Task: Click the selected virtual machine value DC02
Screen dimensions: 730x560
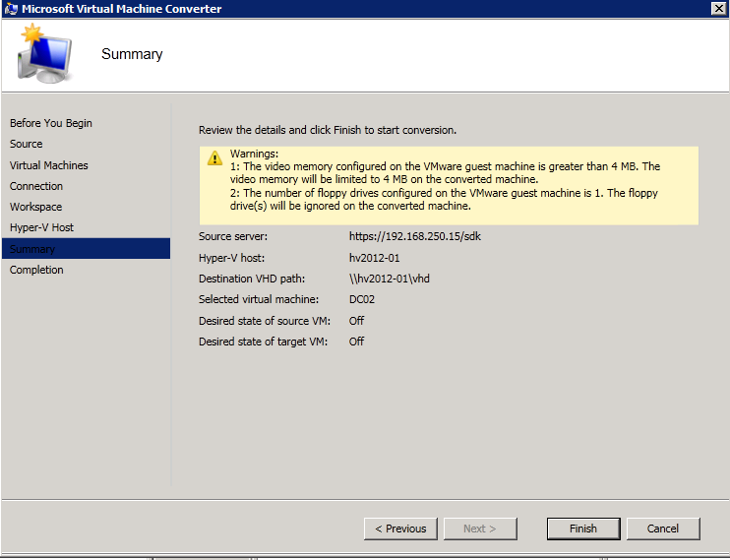Action: coord(362,299)
